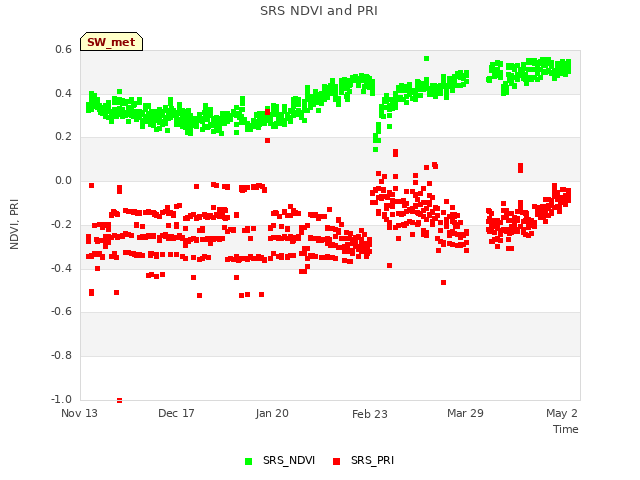Click the green SRS_NDVI legend marker

tap(248, 461)
